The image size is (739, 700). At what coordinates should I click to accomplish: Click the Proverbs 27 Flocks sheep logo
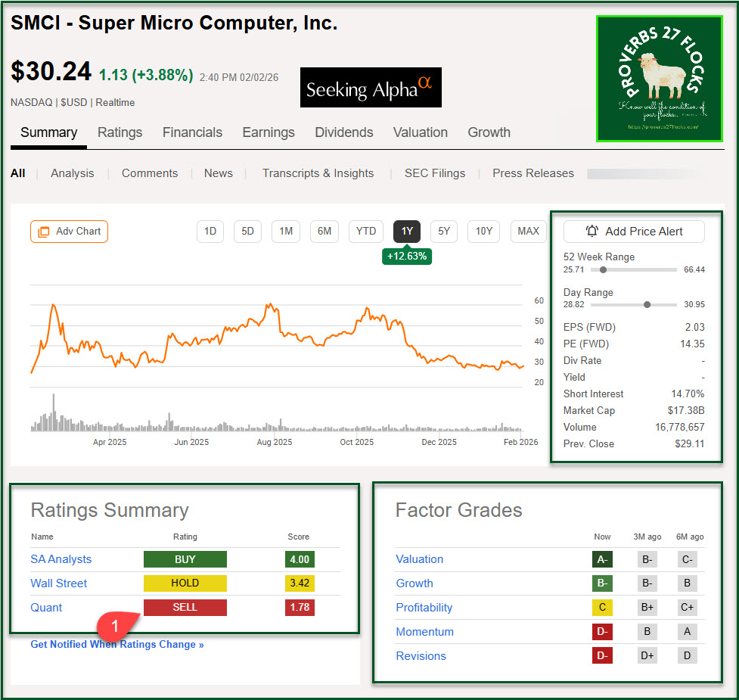click(659, 79)
